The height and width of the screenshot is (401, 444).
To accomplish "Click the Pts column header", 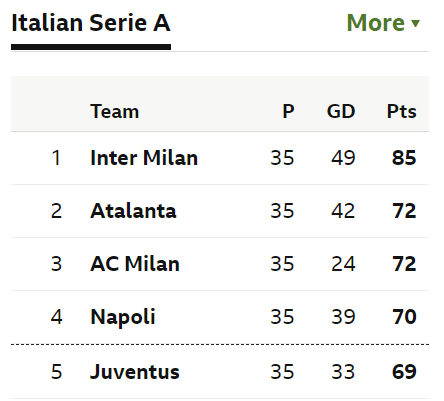I will pos(402,111).
